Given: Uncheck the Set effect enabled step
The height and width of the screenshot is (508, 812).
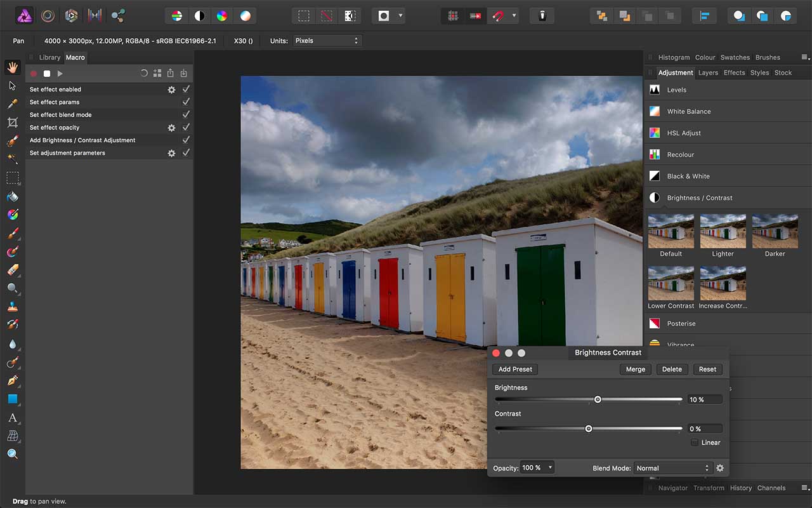Looking at the screenshot, I should tap(186, 90).
